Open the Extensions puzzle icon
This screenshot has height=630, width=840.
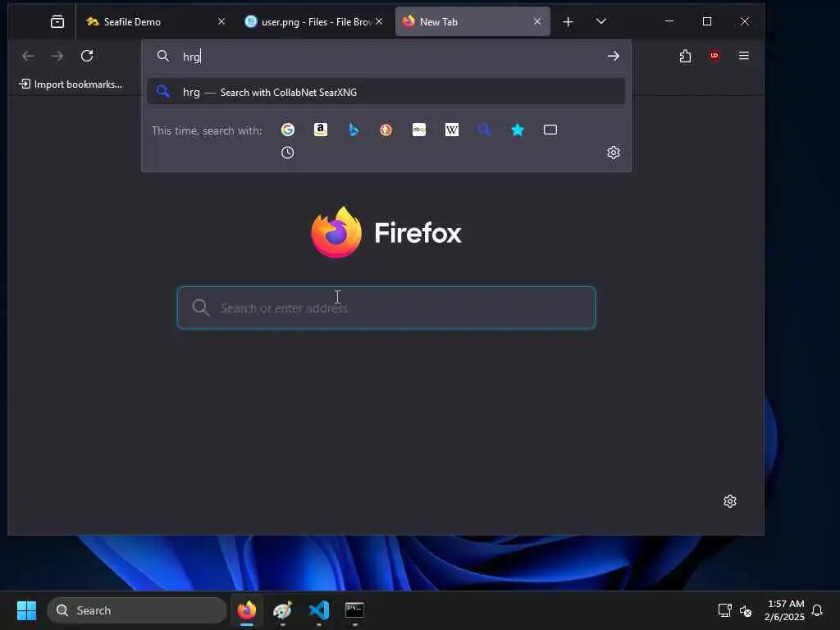(x=685, y=56)
